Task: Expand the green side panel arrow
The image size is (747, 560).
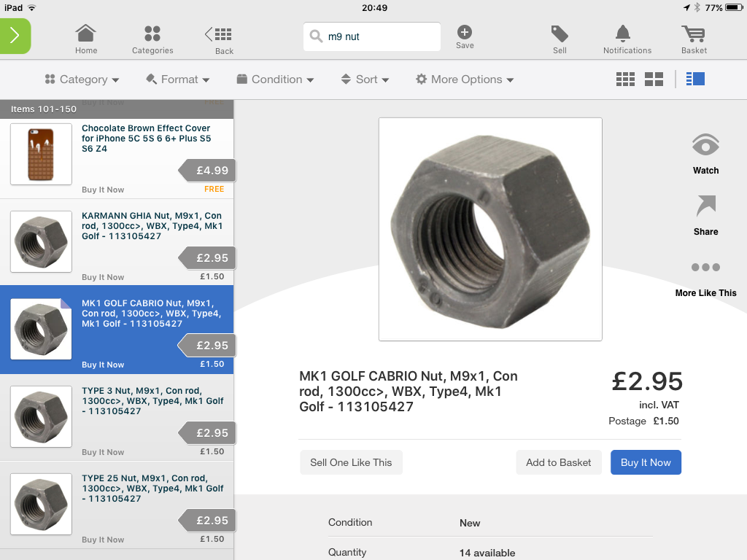Action: tap(15, 36)
